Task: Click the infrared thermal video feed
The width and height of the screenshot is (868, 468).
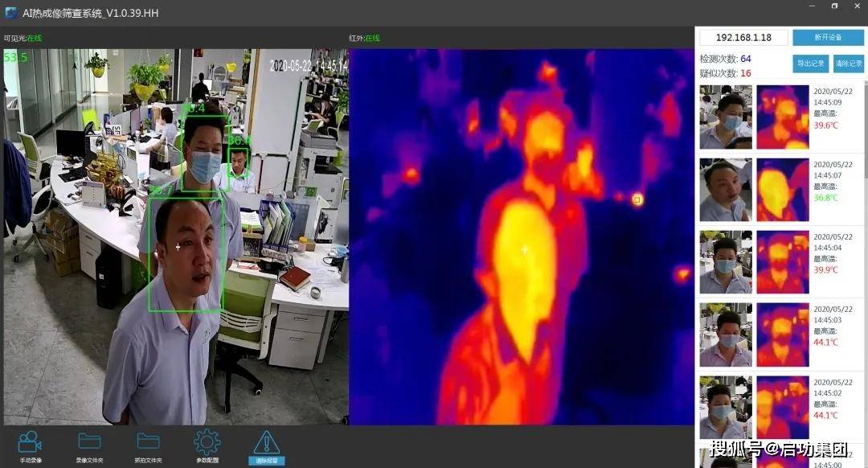Action: pos(521,237)
